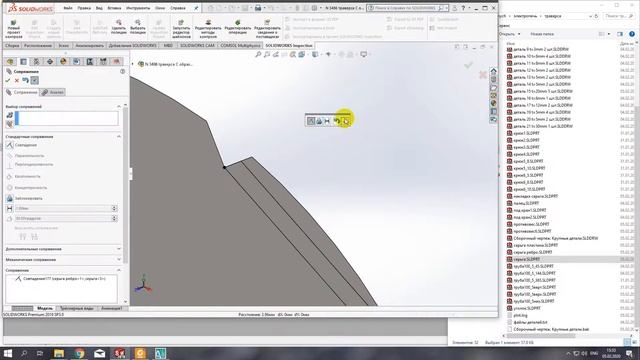
Task: Click the PropertyManager tab icon
Action: pos(23,61)
